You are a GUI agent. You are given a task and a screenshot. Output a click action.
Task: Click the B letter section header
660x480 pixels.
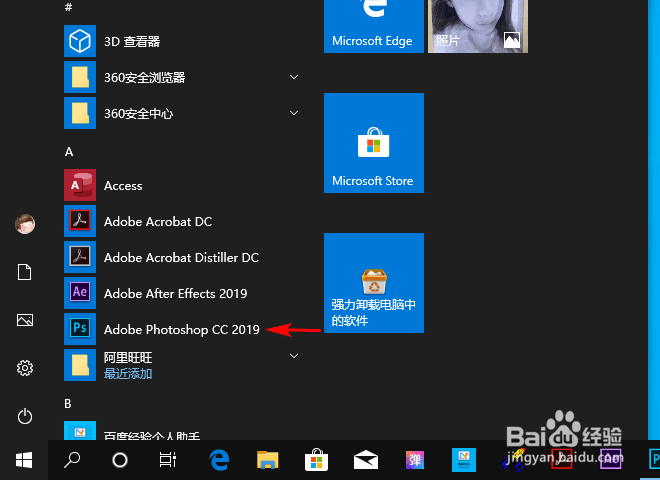(x=68, y=404)
